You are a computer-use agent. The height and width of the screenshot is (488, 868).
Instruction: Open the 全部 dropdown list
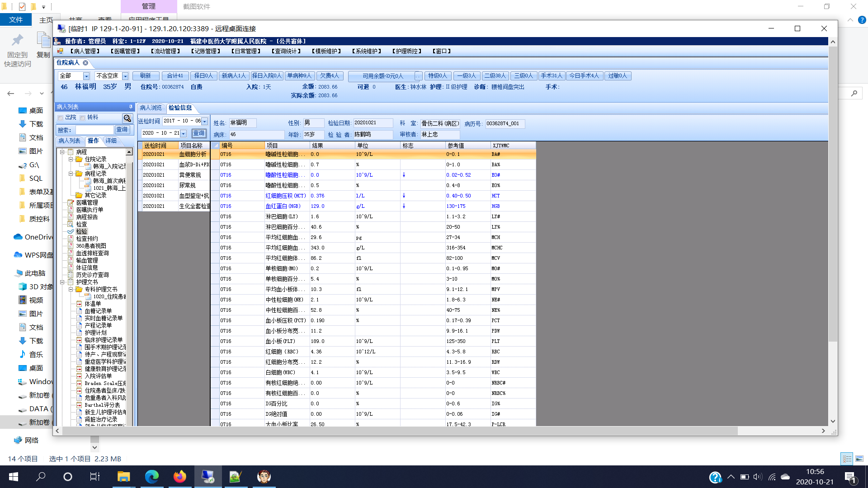coord(86,76)
